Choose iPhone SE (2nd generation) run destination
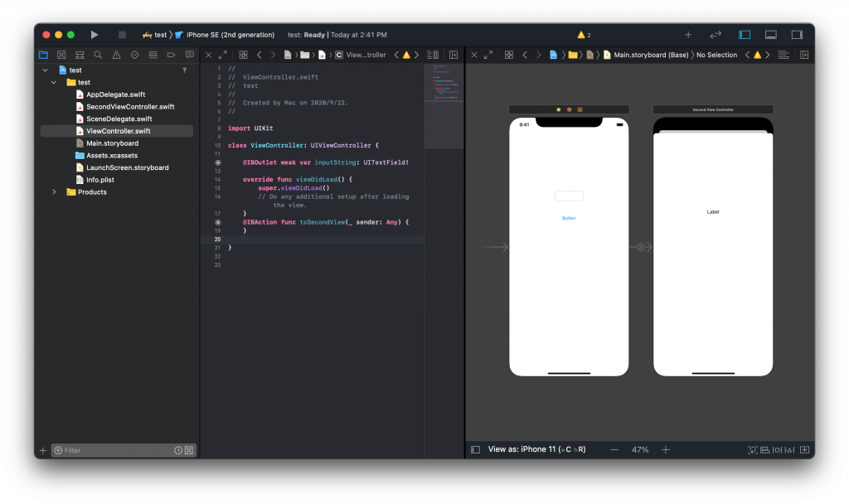849x504 pixels. coord(225,35)
